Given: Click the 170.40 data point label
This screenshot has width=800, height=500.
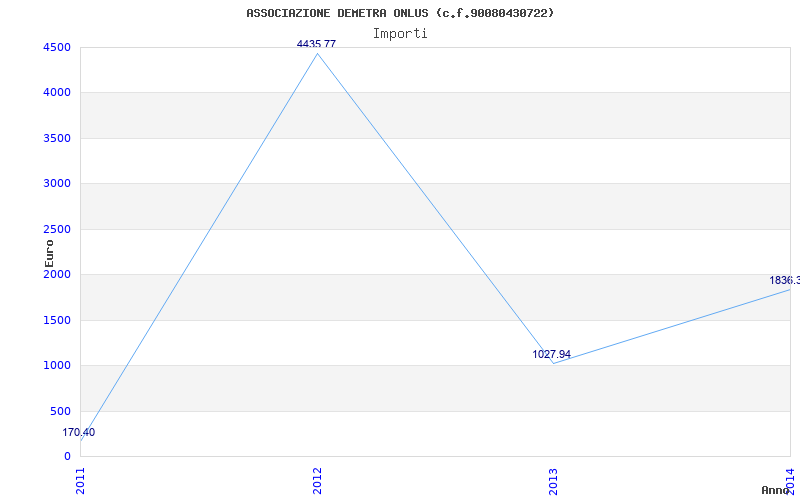Looking at the screenshot, I should click(79, 432).
